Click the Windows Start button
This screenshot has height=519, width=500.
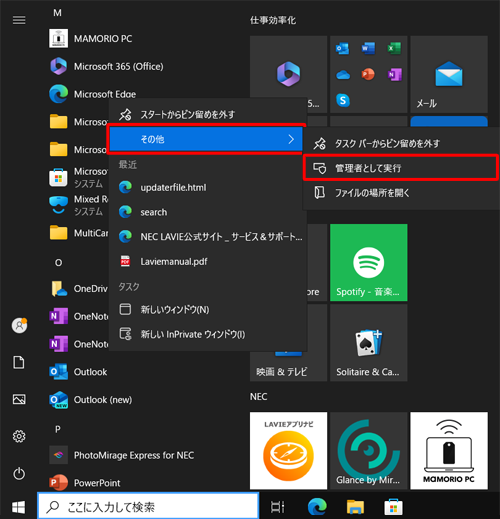pos(18,507)
